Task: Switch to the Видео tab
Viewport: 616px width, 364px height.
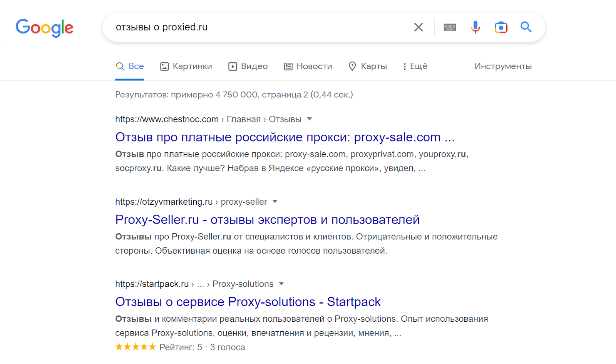Action: [248, 66]
